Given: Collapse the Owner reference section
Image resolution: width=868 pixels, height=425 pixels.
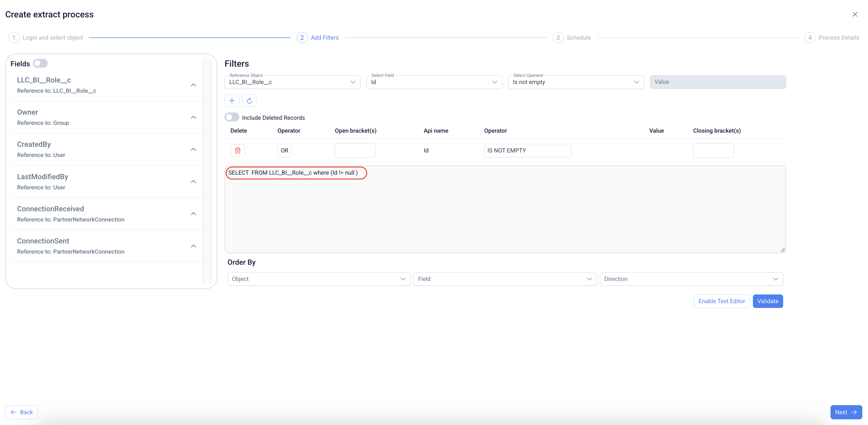Looking at the screenshot, I should click(x=193, y=117).
